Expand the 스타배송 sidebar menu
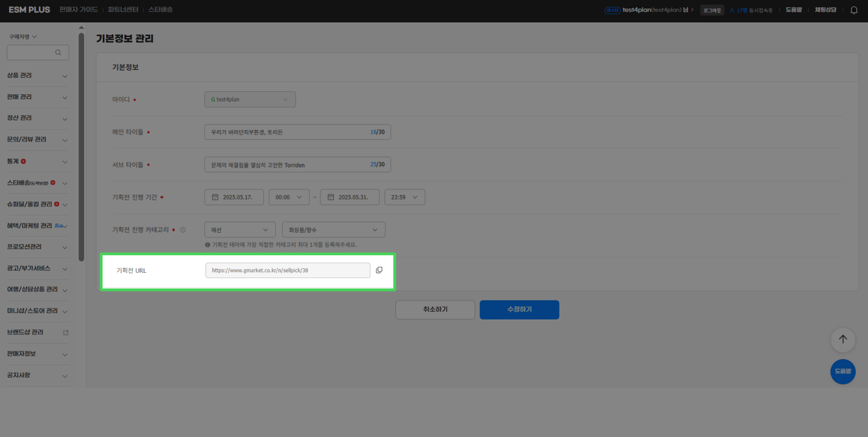868x437 pixels. point(38,183)
